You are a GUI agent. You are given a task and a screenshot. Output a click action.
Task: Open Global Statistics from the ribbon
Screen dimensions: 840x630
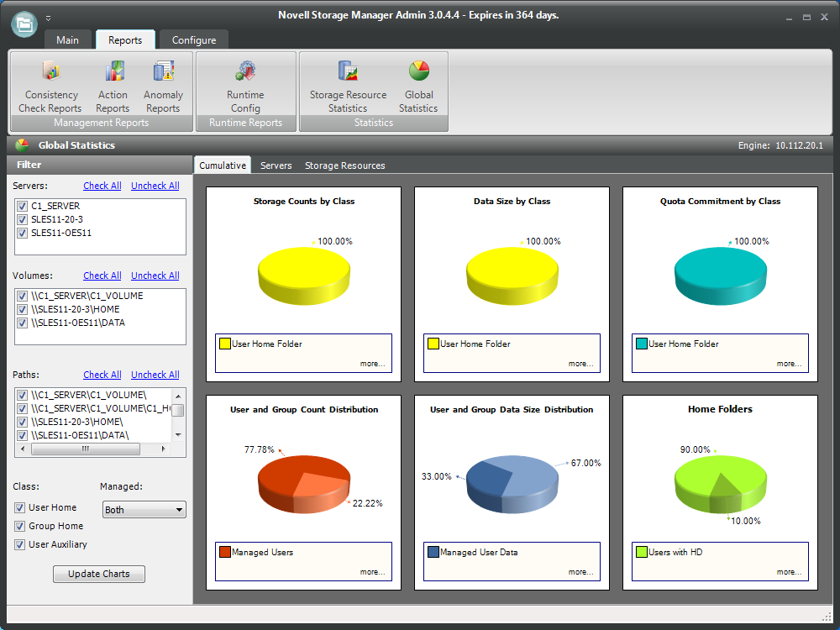click(x=418, y=86)
